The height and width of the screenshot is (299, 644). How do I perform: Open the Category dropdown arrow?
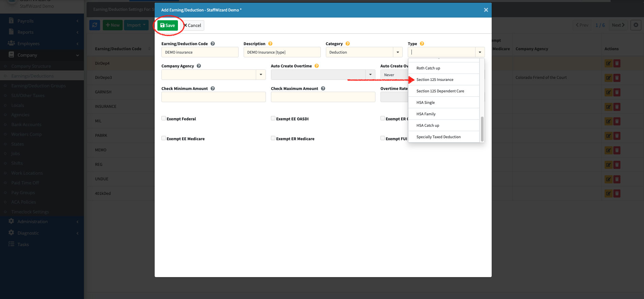398,52
